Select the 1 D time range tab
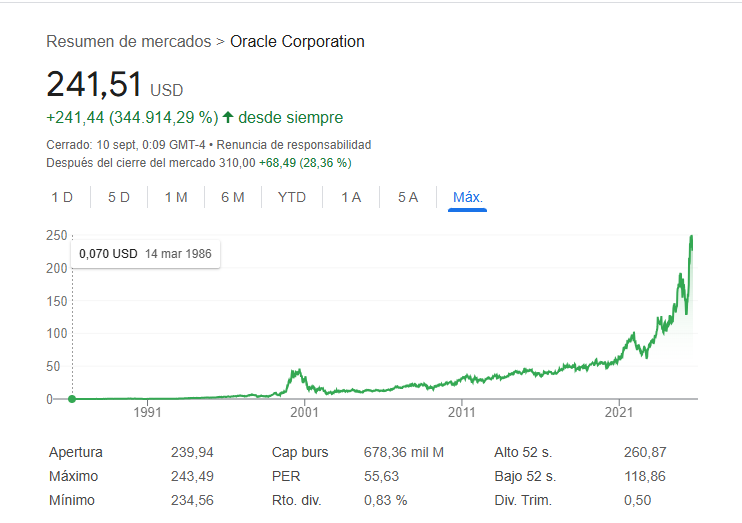742x523 pixels. [x=62, y=197]
